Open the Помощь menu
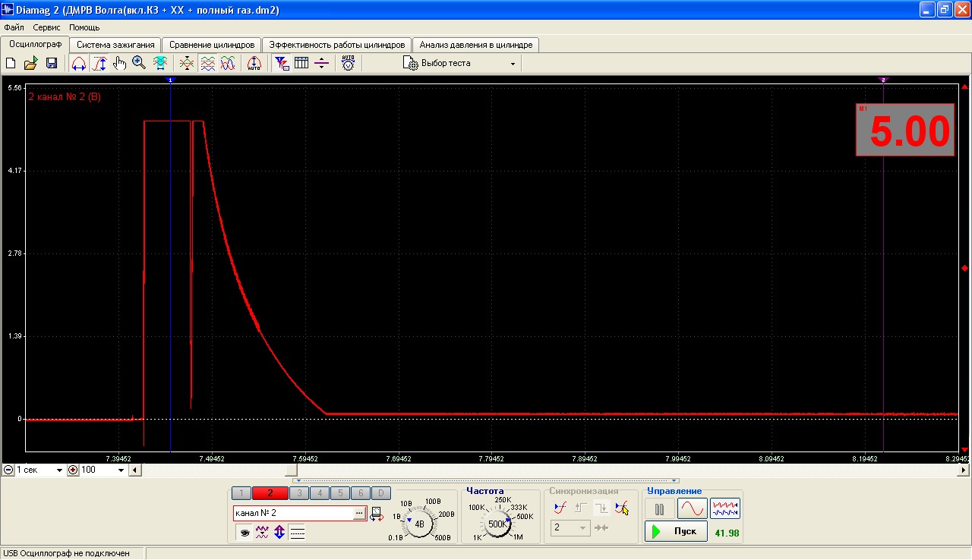The width and height of the screenshot is (972, 560). tap(84, 27)
